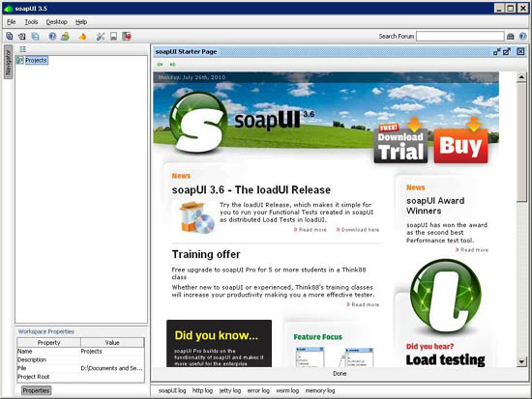Maximize the soapUI Starter Page panel
Viewport: 532px width, 399px height.
(507, 51)
